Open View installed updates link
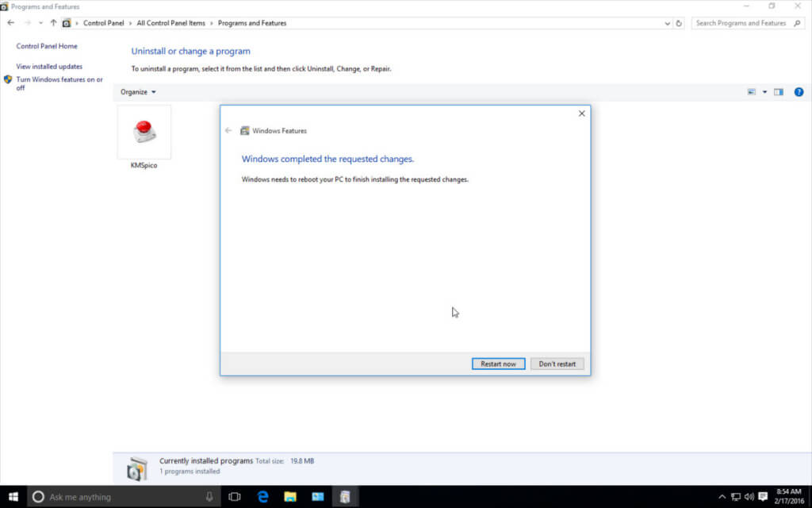 (49, 67)
